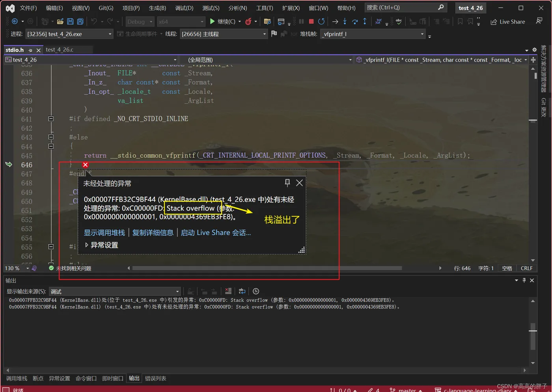Open the 生成(B) menu
This screenshot has height=392, width=552.
[157, 8]
